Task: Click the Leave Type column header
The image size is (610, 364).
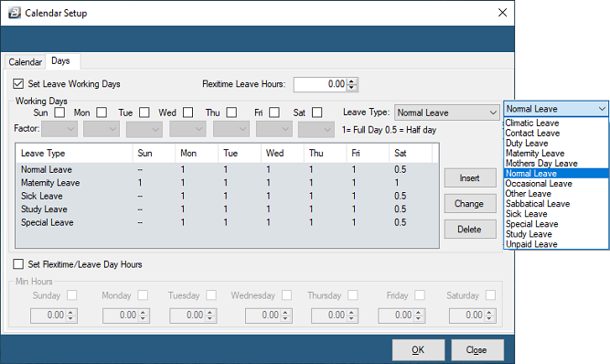Action: [74, 154]
